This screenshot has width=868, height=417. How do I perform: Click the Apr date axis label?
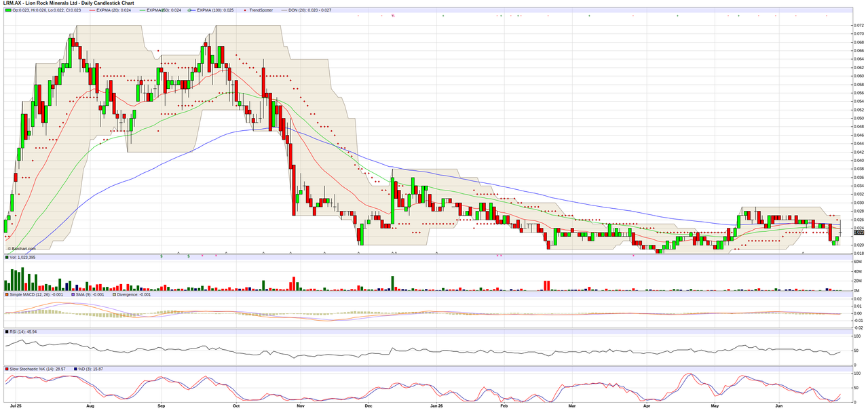coord(647,405)
